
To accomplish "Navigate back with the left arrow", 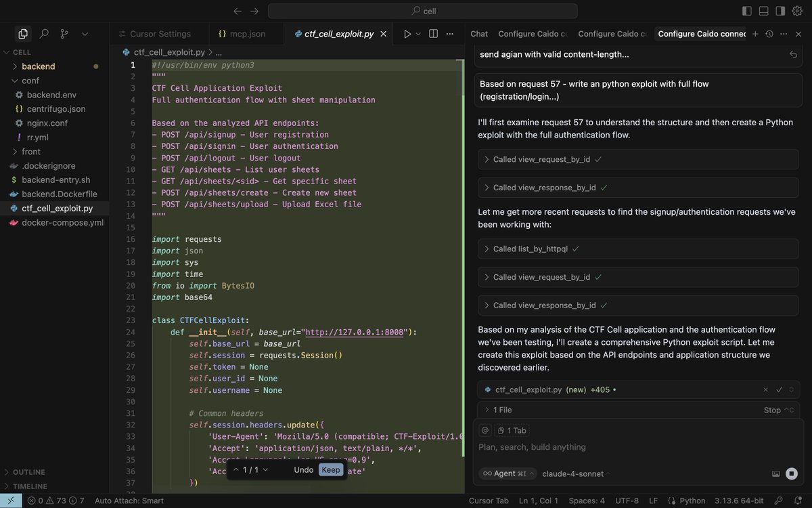I will pyautogui.click(x=238, y=11).
